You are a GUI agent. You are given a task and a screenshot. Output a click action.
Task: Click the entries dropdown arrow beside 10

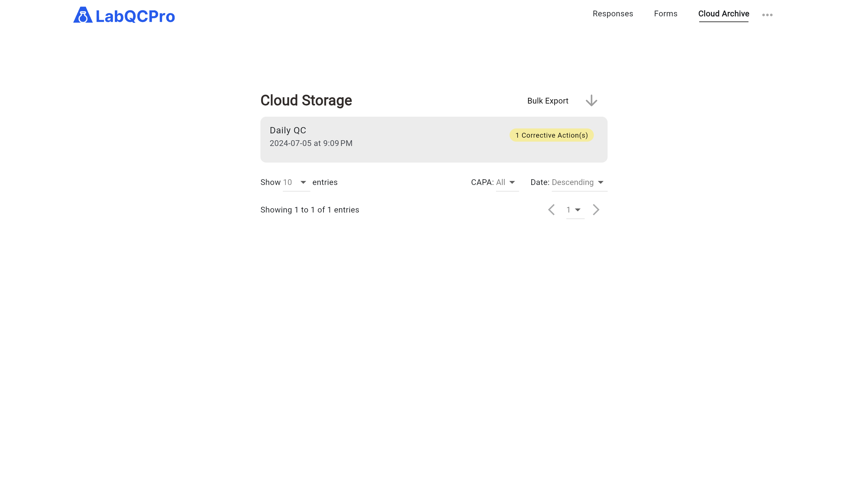pyautogui.click(x=303, y=183)
